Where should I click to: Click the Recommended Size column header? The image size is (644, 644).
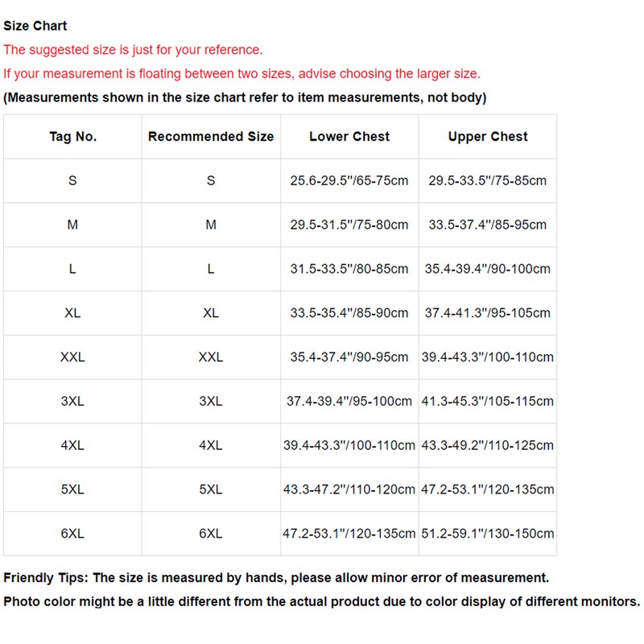coord(211,137)
